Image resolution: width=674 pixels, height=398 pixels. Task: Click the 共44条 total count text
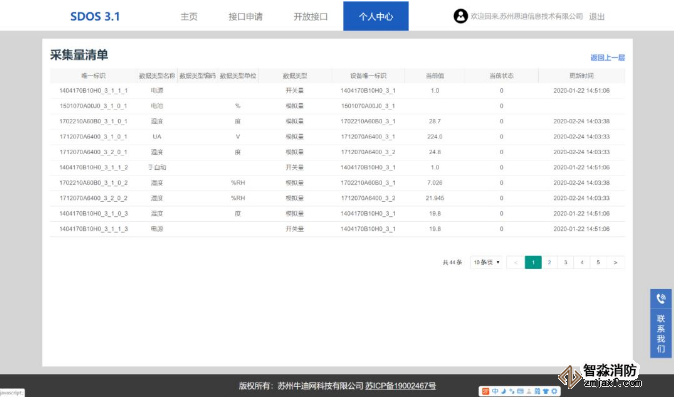pyautogui.click(x=452, y=262)
